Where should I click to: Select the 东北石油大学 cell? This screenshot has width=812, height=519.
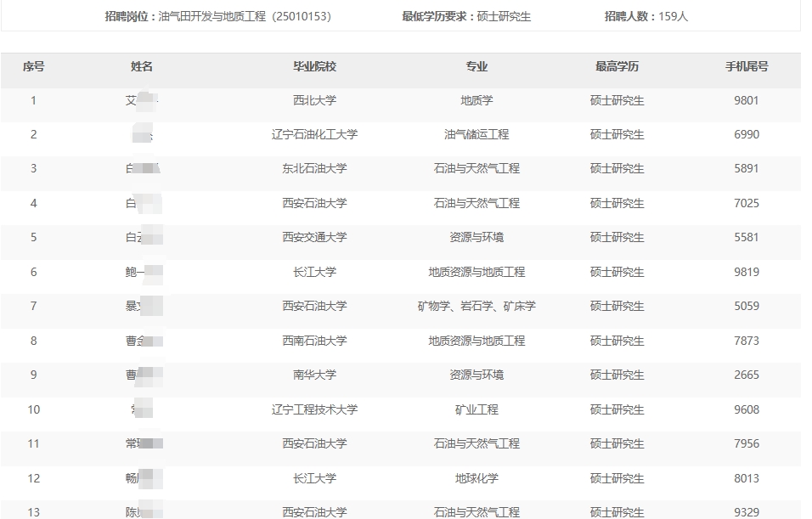click(x=314, y=168)
